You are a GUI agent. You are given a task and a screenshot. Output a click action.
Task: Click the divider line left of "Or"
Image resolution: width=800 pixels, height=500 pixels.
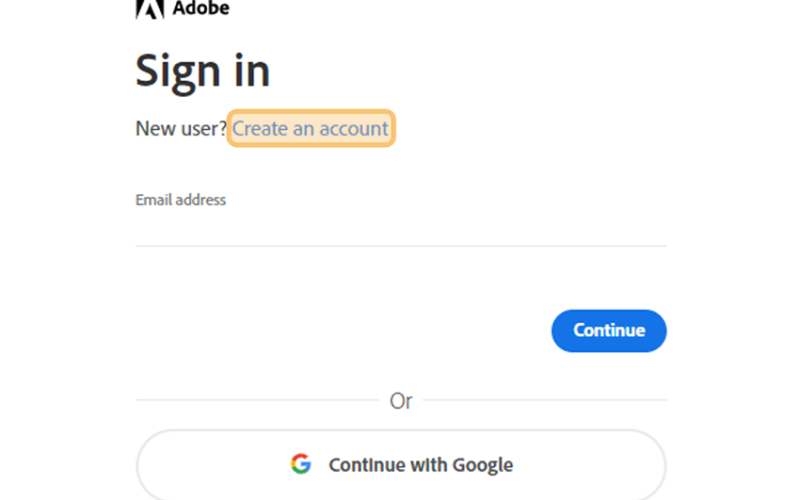pos(257,400)
